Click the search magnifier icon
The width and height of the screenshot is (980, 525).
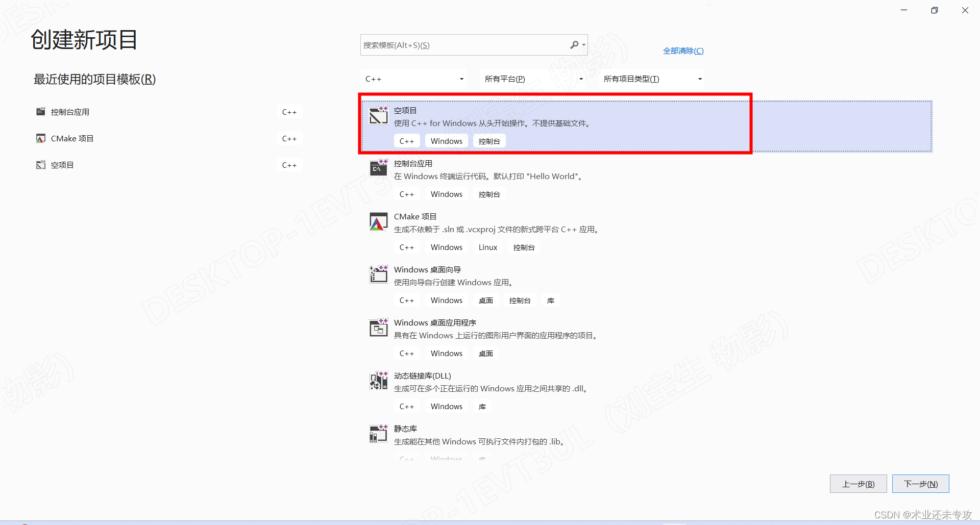coord(575,45)
